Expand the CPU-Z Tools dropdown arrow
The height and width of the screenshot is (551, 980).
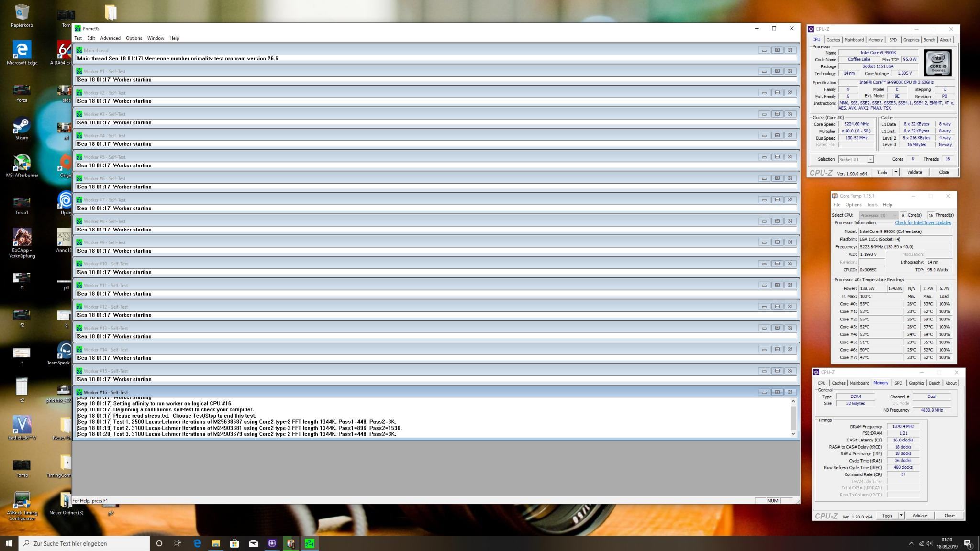tap(896, 172)
